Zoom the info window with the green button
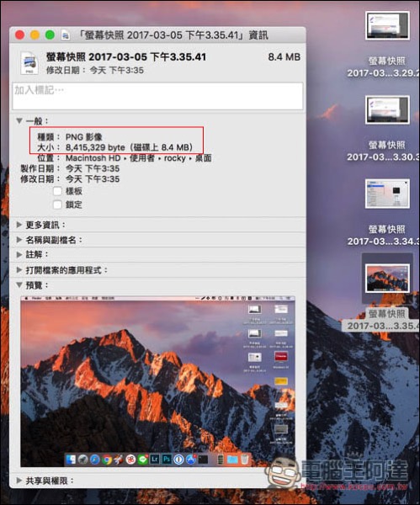 [x=50, y=35]
